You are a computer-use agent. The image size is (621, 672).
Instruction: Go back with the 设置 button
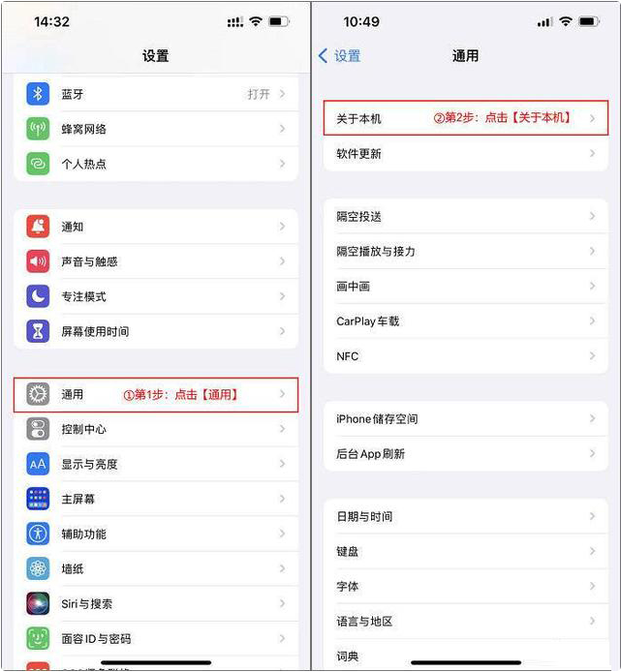[x=340, y=56]
